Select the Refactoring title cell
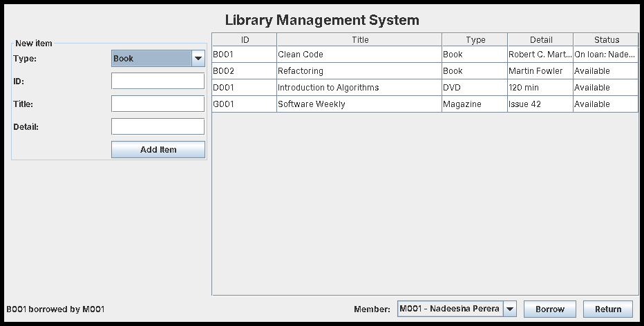The width and height of the screenshot is (644, 326). pyautogui.click(x=360, y=71)
